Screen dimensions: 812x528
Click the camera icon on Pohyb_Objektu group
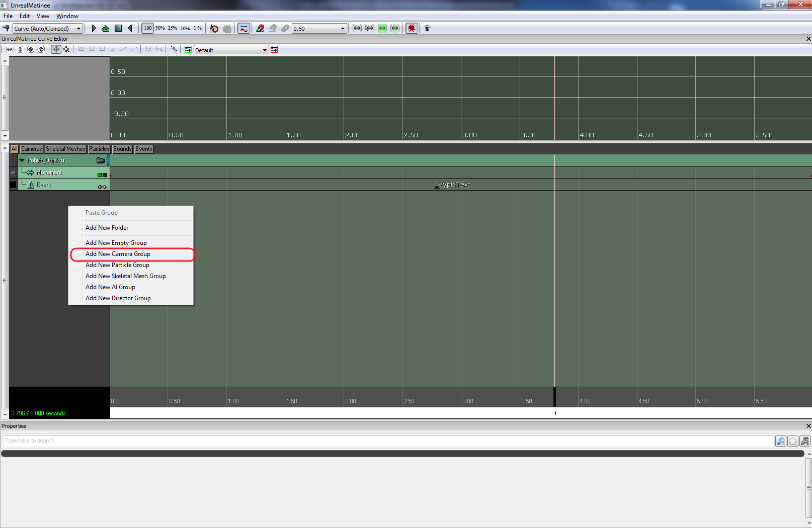[x=101, y=160]
